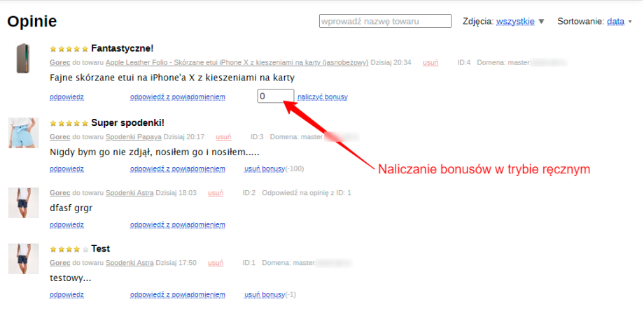Open the Zdjęcia wszystkie filter dropdown
The width and height of the screenshot is (644, 323).
[519, 22]
